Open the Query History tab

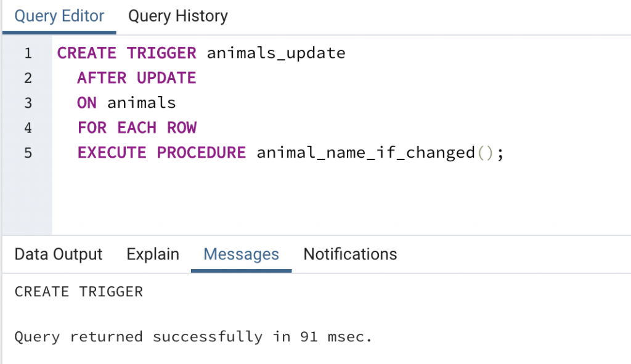(x=177, y=16)
